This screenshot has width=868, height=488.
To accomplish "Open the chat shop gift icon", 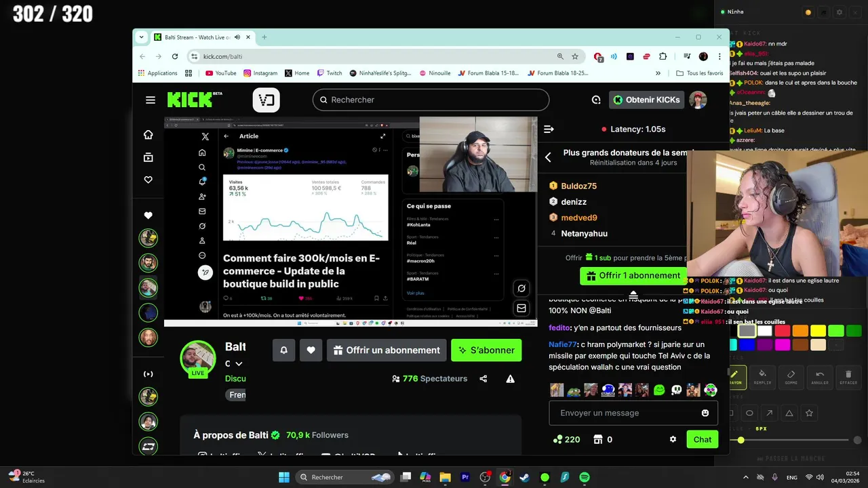I will 598,439.
